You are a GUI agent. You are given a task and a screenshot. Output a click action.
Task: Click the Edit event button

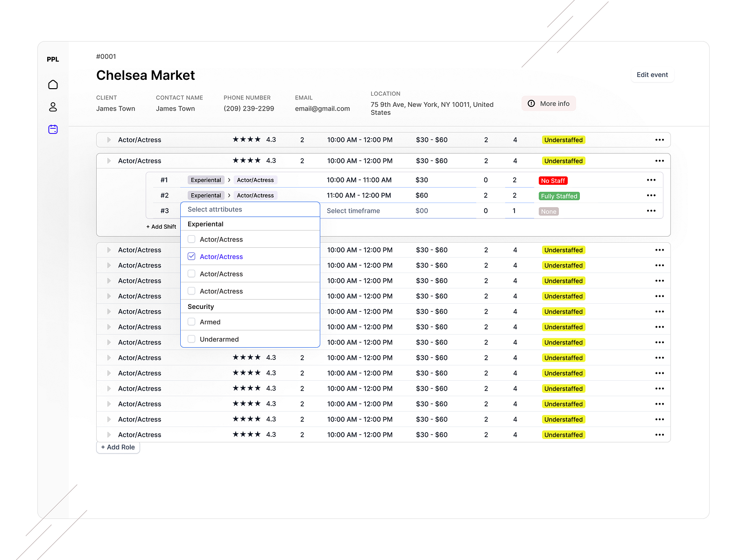pos(652,75)
